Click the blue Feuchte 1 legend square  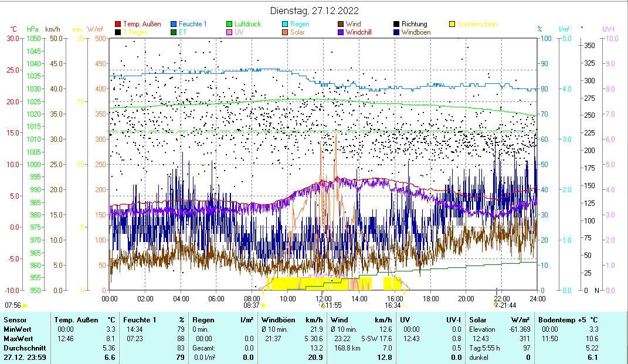click(x=174, y=24)
